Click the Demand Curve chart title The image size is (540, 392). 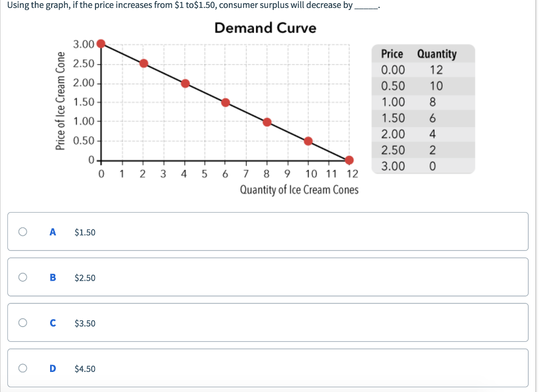[x=265, y=28]
